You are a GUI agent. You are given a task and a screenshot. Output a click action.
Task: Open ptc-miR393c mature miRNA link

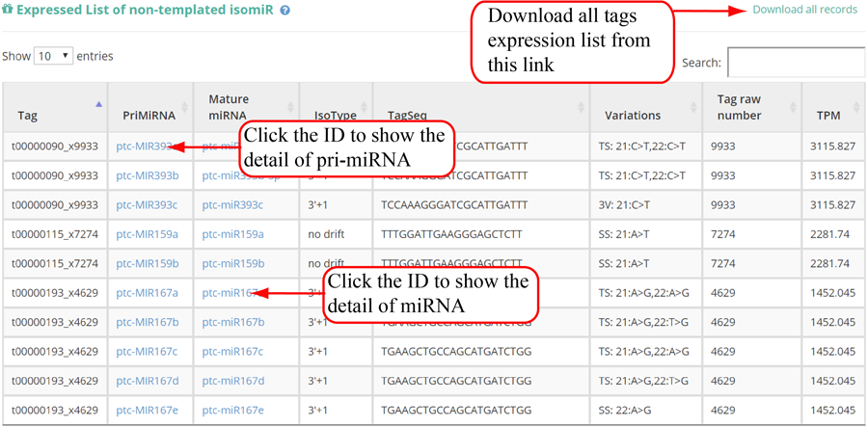coord(232,205)
